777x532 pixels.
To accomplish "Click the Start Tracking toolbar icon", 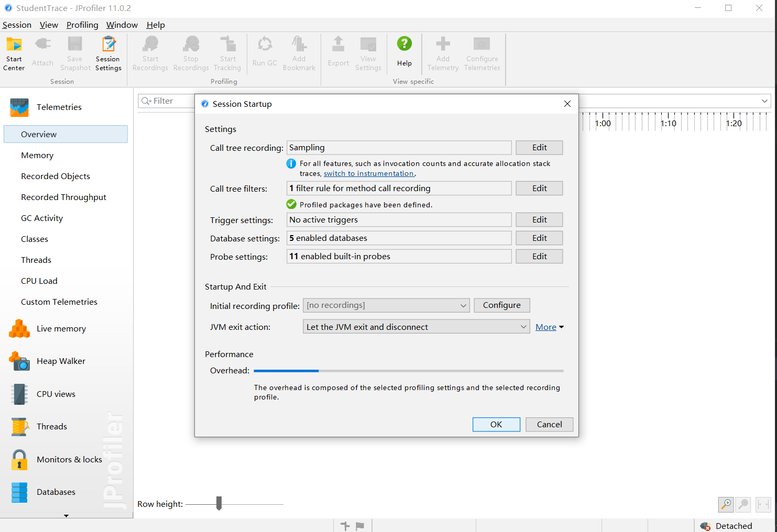I will click(x=227, y=53).
